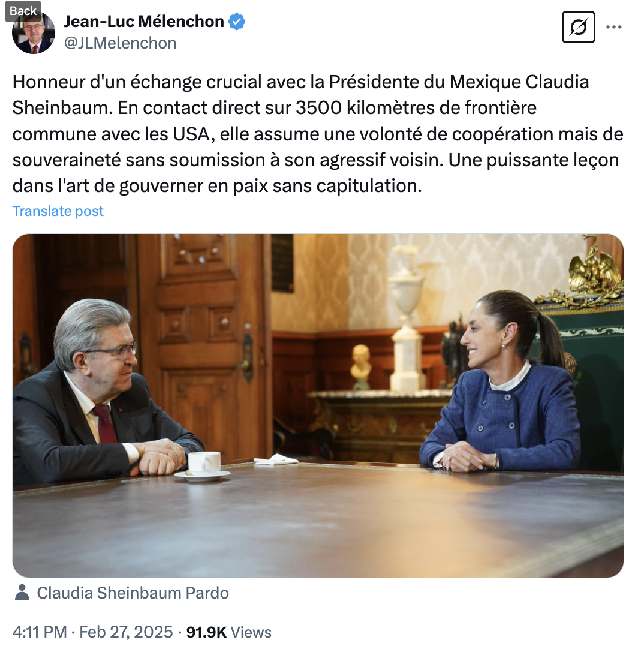The image size is (644, 655).
Task: Click the small bust statue in the photo
Action: 360,365
